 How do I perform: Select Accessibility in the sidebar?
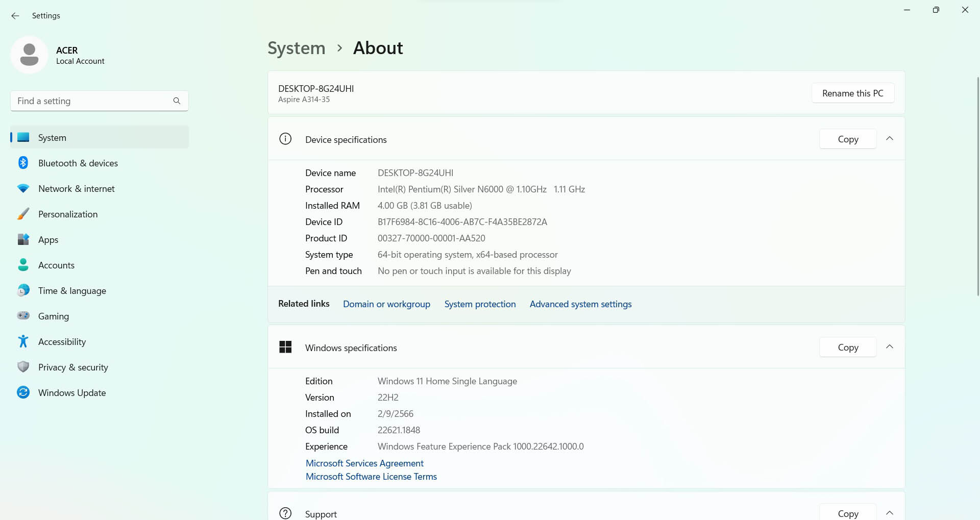pos(100,341)
